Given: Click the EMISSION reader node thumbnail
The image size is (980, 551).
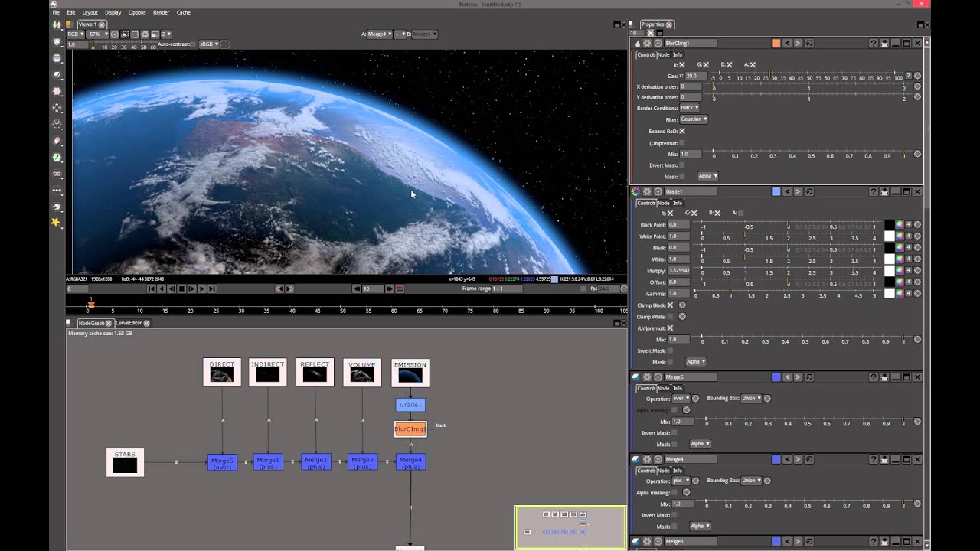Looking at the screenshot, I should 410,375.
